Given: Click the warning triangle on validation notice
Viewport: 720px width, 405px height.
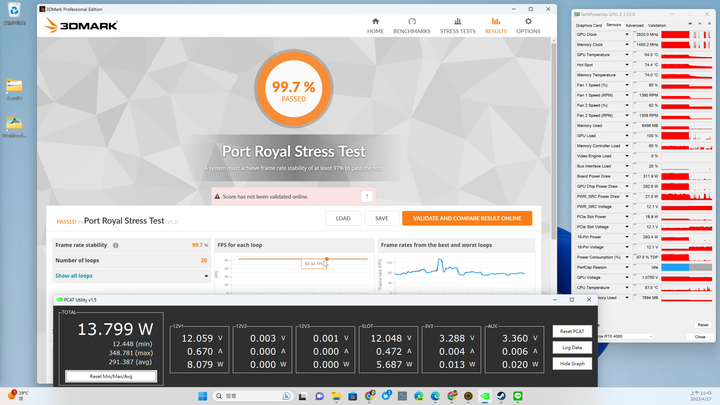Looking at the screenshot, I should click(x=217, y=197).
